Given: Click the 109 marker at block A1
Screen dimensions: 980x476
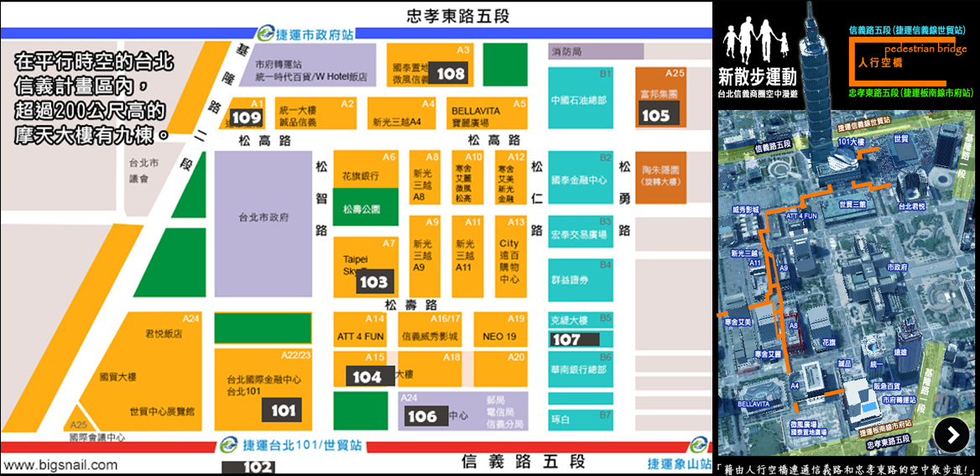Looking at the screenshot, I should coord(246,118).
